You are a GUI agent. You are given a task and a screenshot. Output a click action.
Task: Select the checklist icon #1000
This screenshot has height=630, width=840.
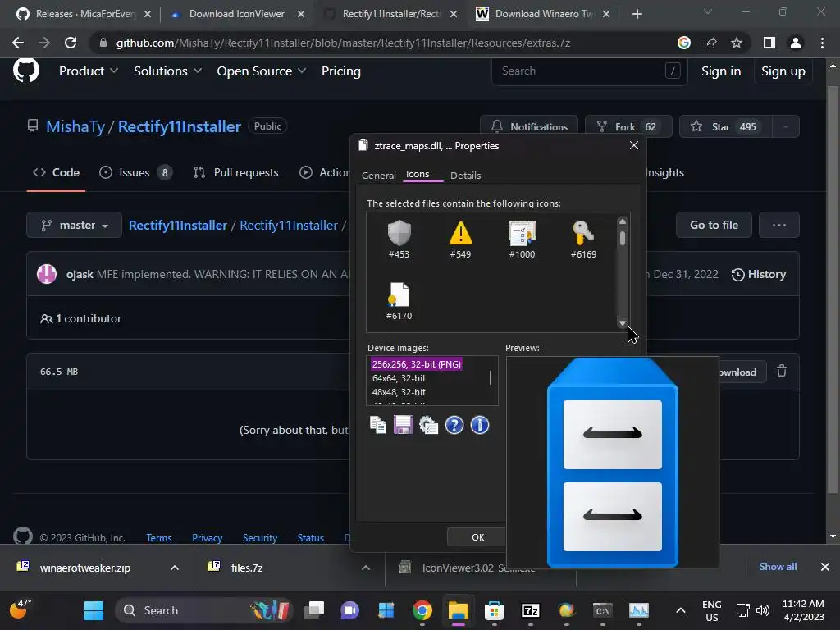click(x=522, y=240)
